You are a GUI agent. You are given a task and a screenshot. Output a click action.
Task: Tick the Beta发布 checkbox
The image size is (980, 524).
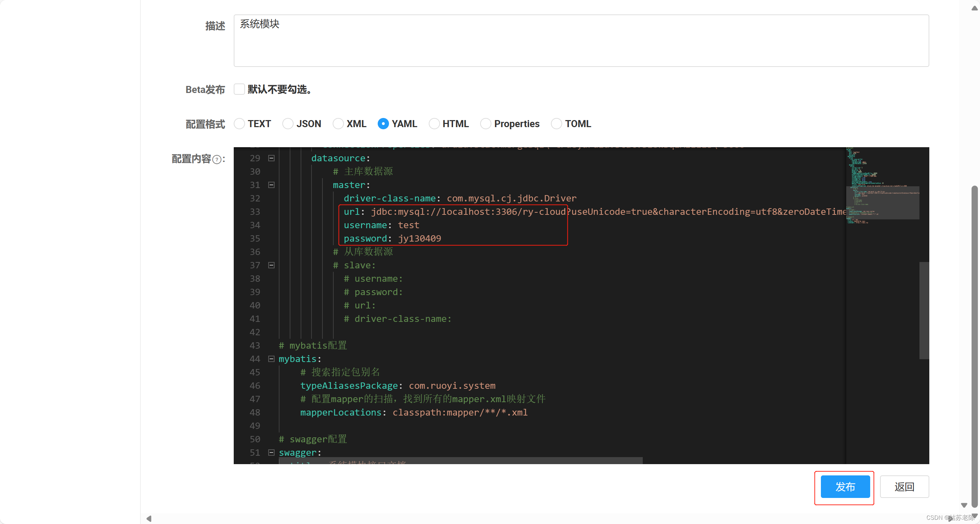tap(239, 89)
